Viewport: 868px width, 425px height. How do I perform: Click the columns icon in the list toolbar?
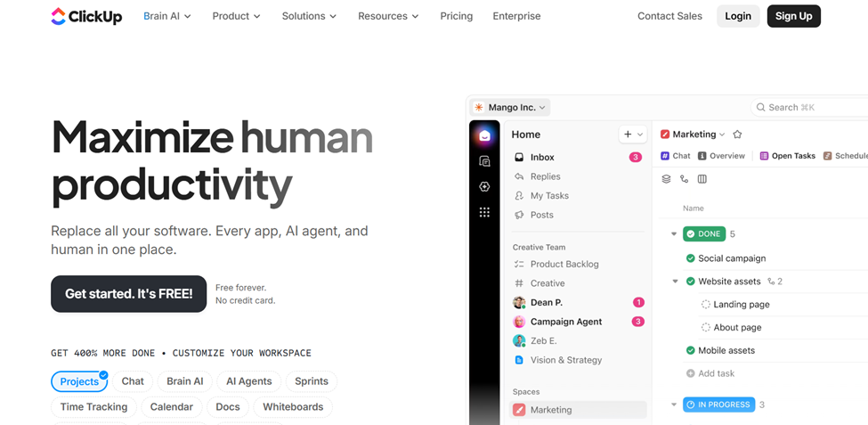702,179
